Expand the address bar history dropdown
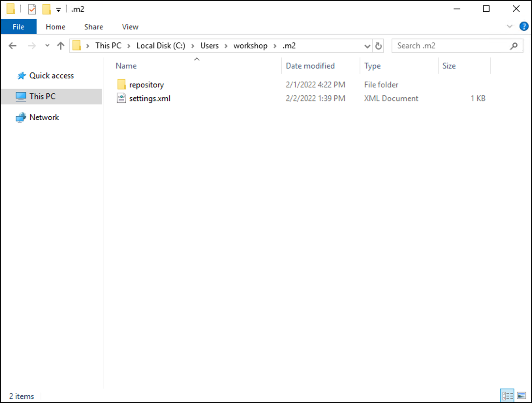532x403 pixels. pyautogui.click(x=367, y=46)
